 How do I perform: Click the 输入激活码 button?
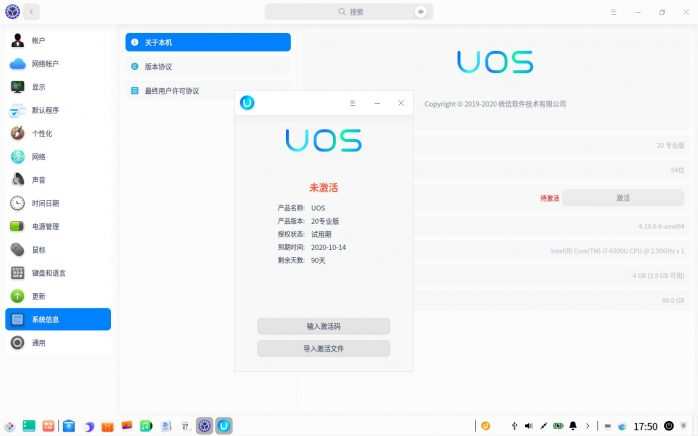coord(324,326)
